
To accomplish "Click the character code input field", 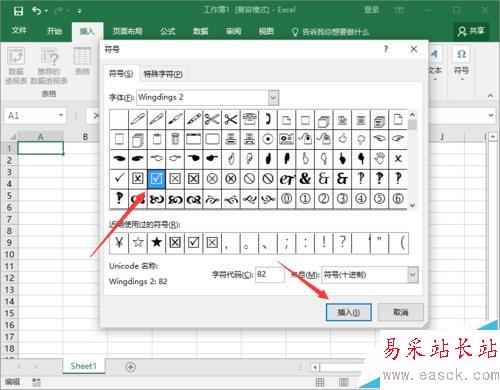I will [x=270, y=275].
